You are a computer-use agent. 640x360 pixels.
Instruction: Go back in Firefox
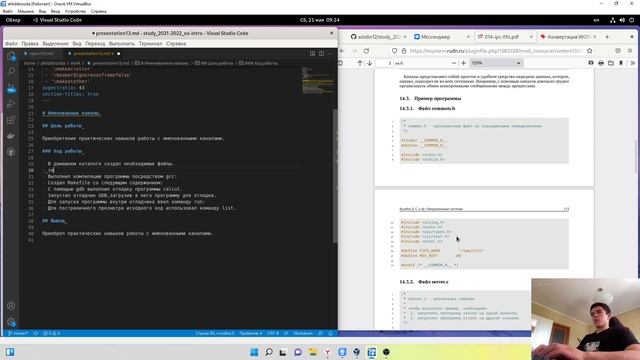(342, 51)
